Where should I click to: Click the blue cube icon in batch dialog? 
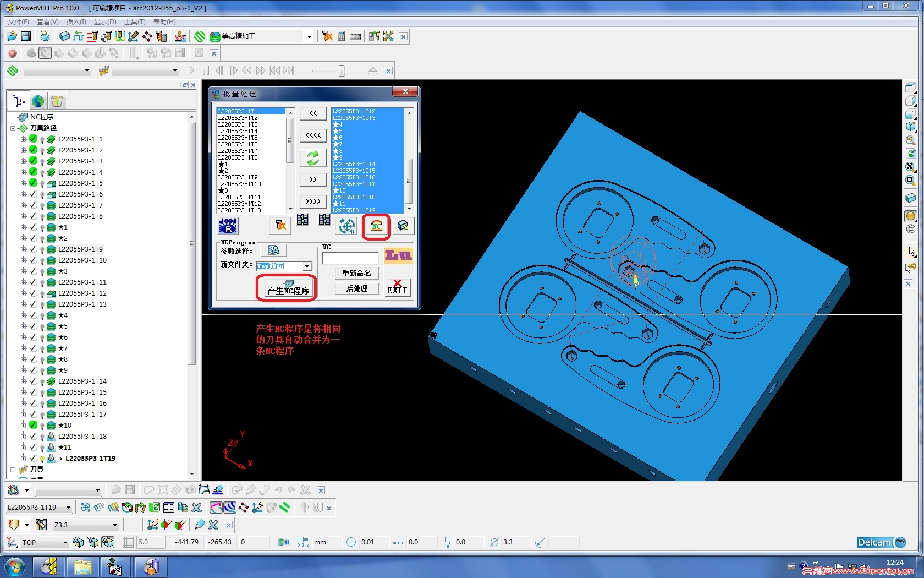pyautogui.click(x=403, y=226)
